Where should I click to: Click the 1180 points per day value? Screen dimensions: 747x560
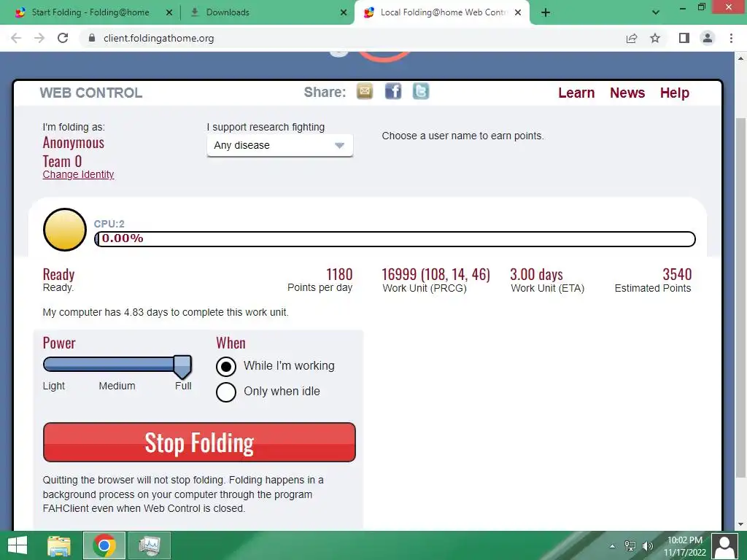(x=339, y=274)
